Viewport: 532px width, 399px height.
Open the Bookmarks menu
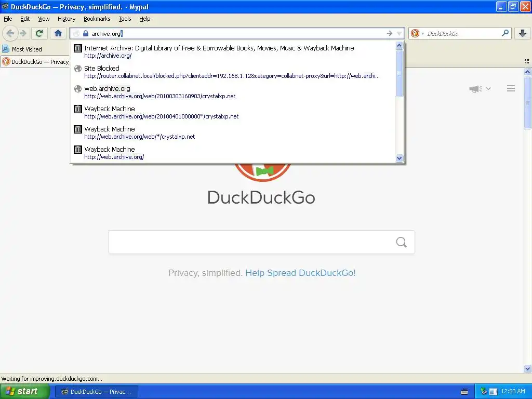(x=97, y=19)
